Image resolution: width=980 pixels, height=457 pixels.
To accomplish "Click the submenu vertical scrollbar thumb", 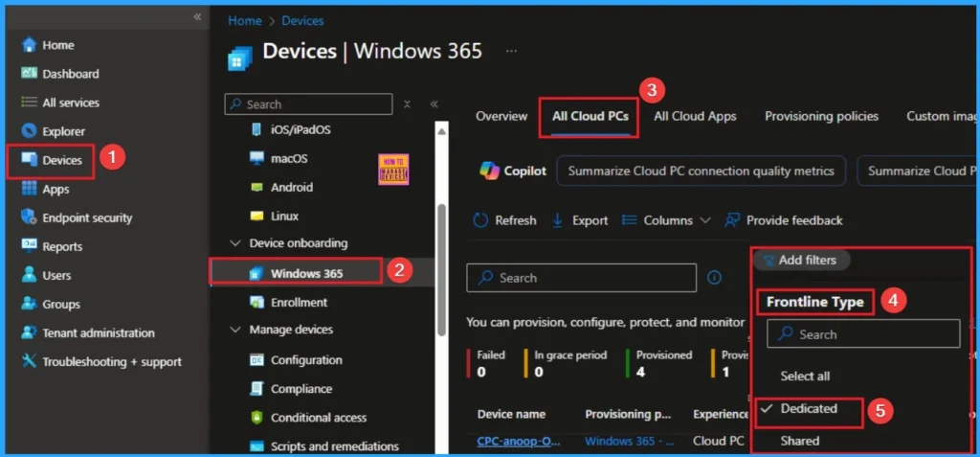I will (442, 269).
